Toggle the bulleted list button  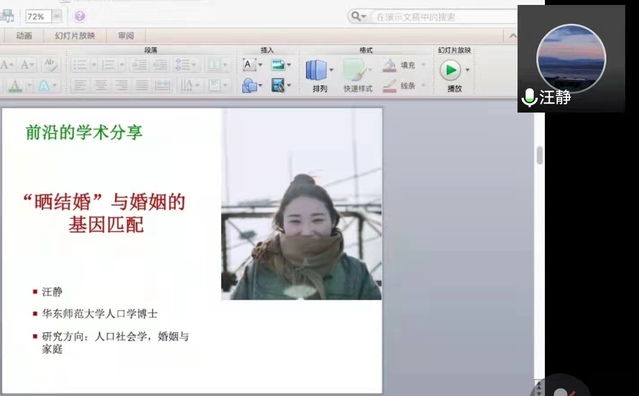click(80, 64)
